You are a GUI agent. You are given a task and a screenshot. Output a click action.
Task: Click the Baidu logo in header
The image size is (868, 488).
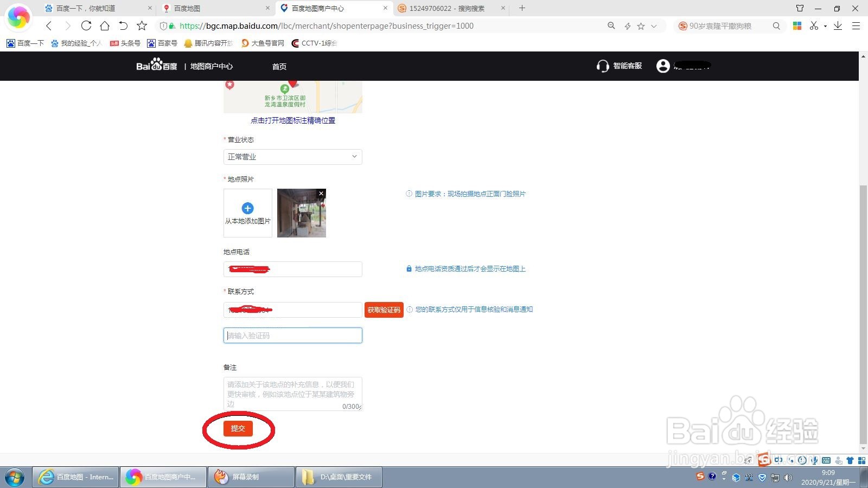pyautogui.click(x=156, y=65)
